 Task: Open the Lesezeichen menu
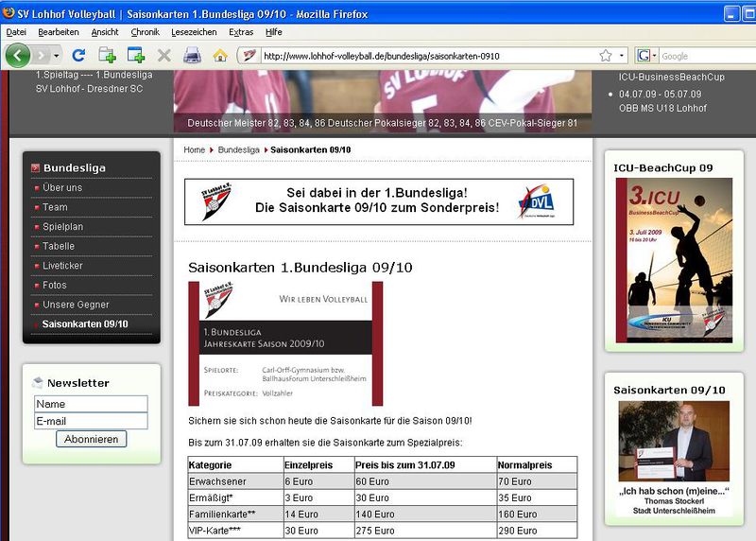(194, 31)
